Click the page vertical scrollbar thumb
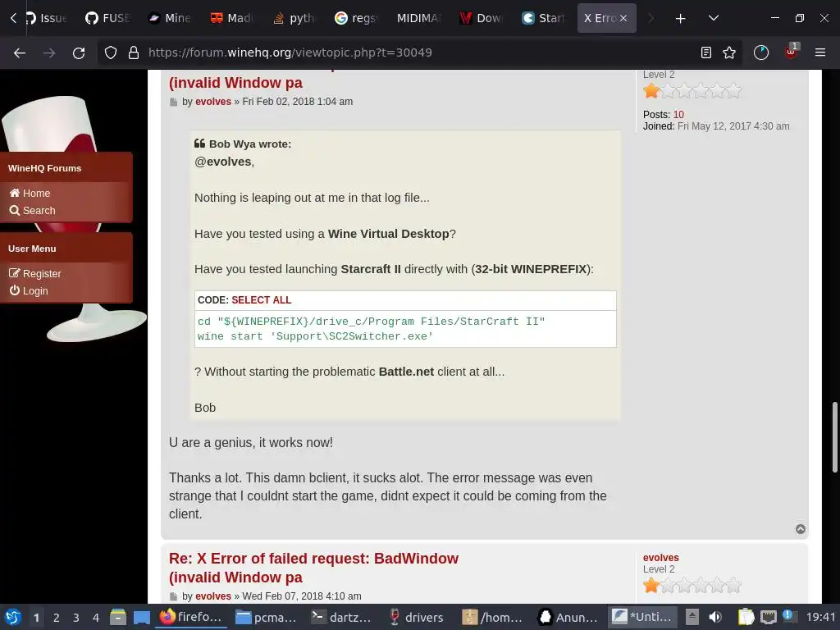Viewport: 840px width, 630px height. [x=834, y=436]
